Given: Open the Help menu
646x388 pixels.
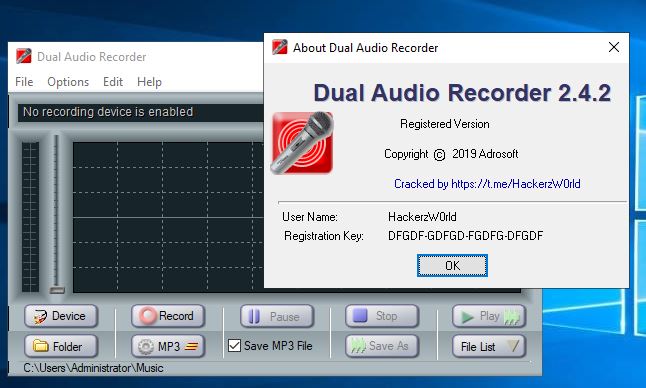Looking at the screenshot, I should (149, 82).
